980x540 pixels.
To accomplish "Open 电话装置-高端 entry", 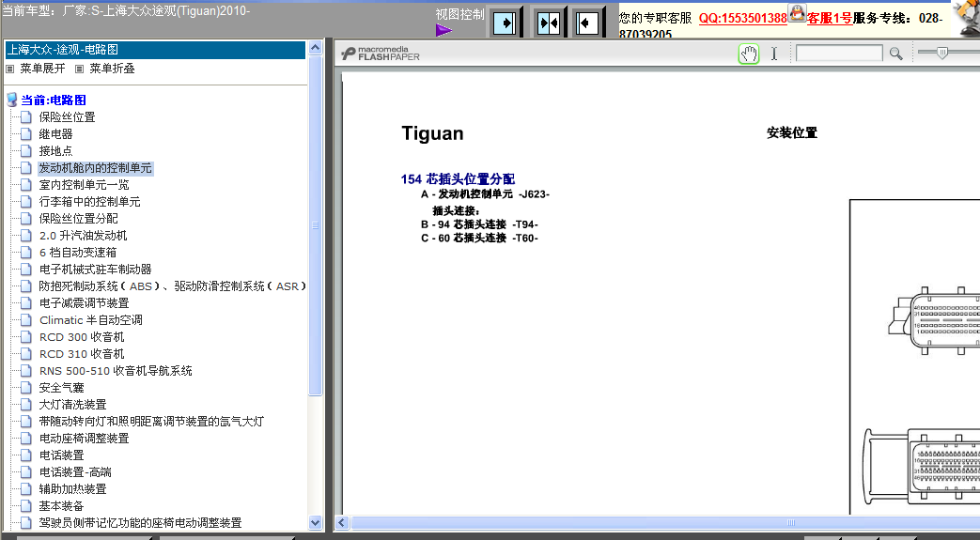I will click(75, 471).
